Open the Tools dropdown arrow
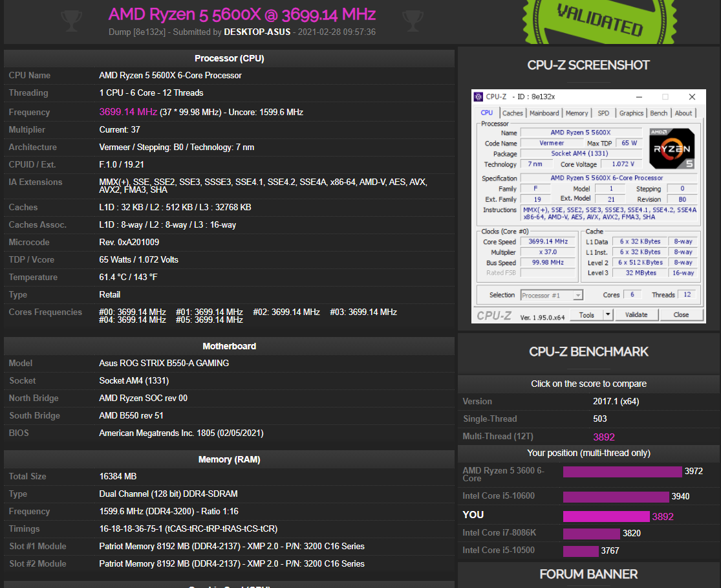The height and width of the screenshot is (588, 721). 607,315
